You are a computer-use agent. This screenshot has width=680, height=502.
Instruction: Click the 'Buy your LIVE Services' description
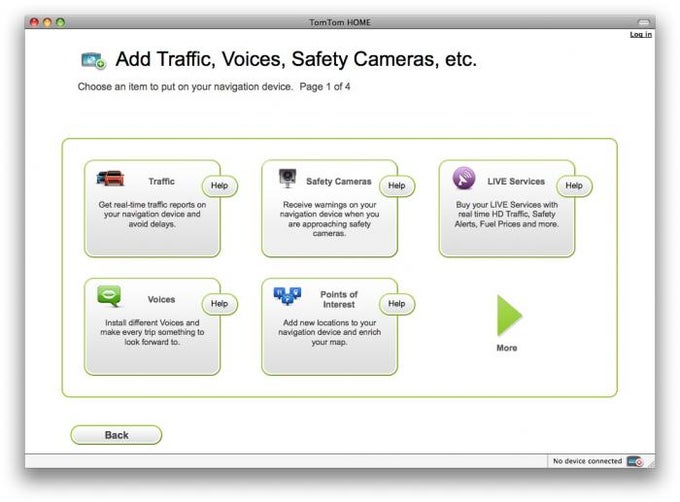pyautogui.click(x=507, y=214)
